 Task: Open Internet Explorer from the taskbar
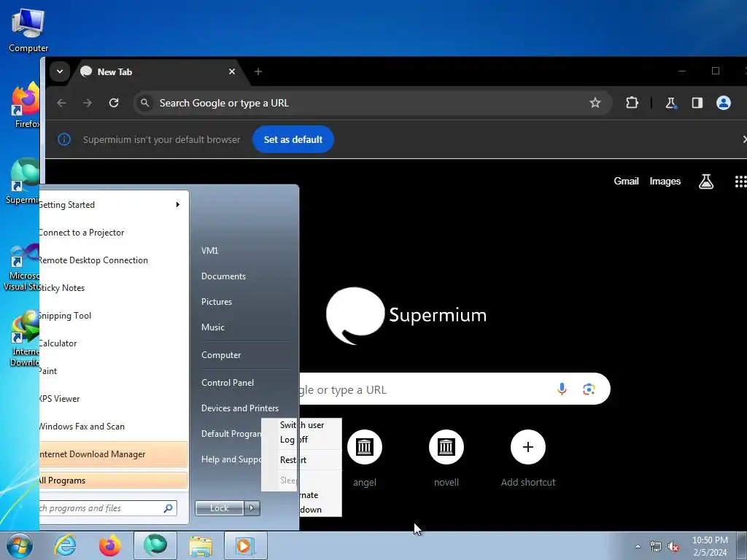tap(65, 545)
